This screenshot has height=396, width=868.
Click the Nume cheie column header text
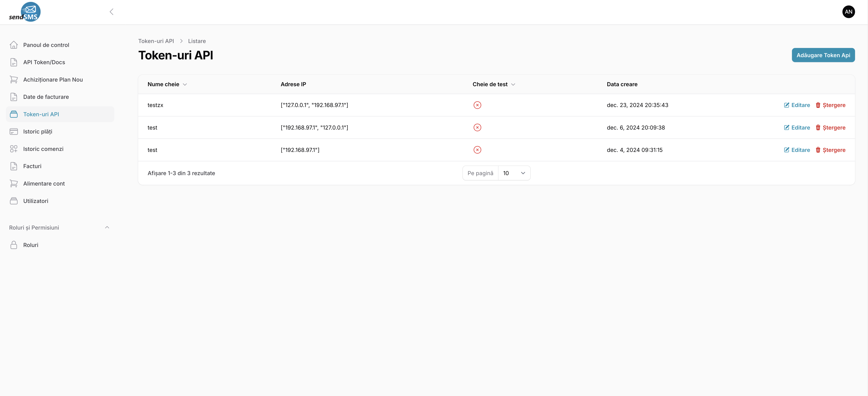pyautogui.click(x=163, y=84)
